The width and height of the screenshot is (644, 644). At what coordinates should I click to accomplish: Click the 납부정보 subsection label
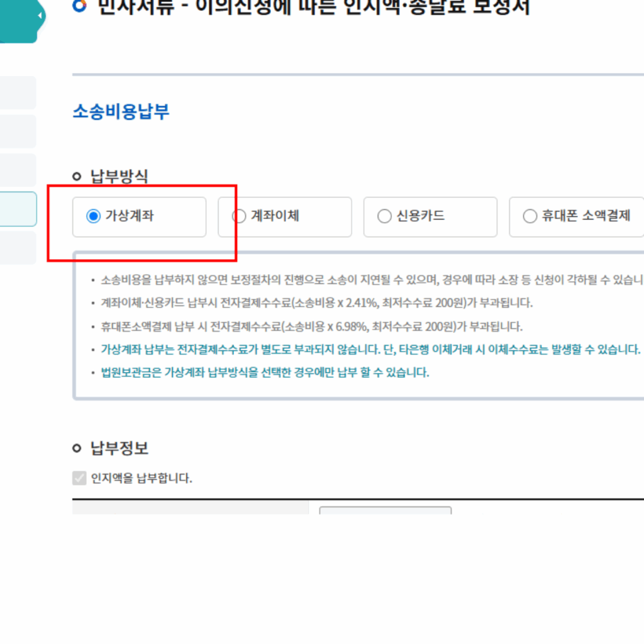coord(119,448)
